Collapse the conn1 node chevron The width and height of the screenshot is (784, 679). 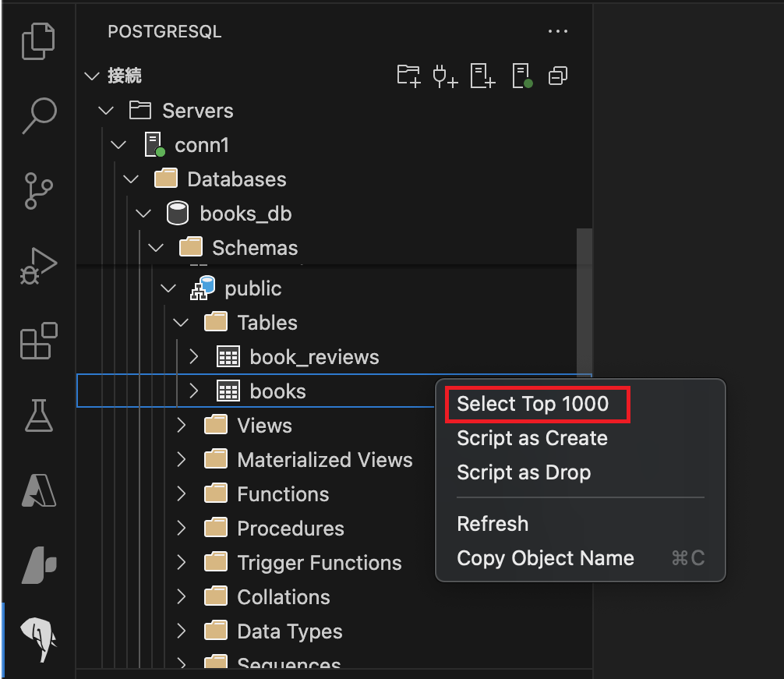tap(118, 145)
